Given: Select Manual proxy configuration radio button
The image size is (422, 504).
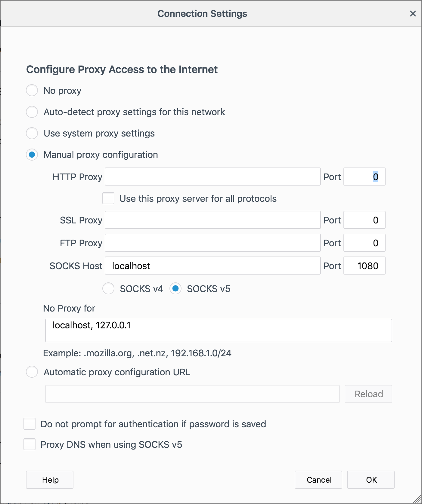Looking at the screenshot, I should point(32,155).
